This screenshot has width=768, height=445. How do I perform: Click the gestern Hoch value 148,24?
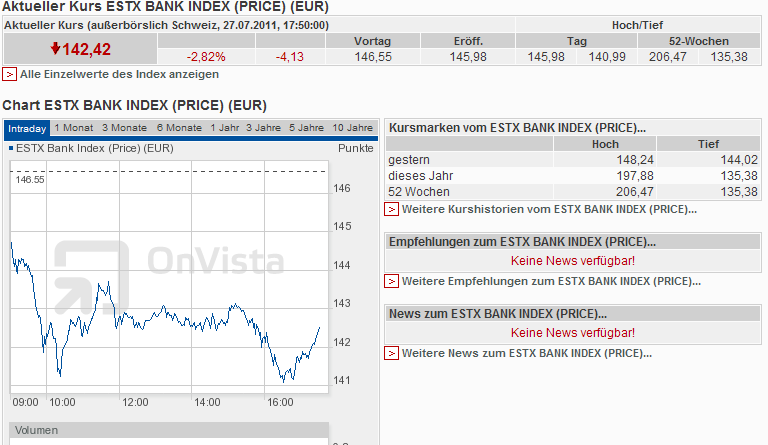point(635,160)
